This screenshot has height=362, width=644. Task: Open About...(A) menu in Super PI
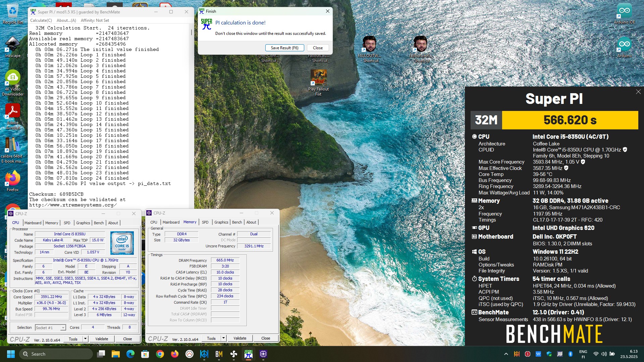[66, 20]
